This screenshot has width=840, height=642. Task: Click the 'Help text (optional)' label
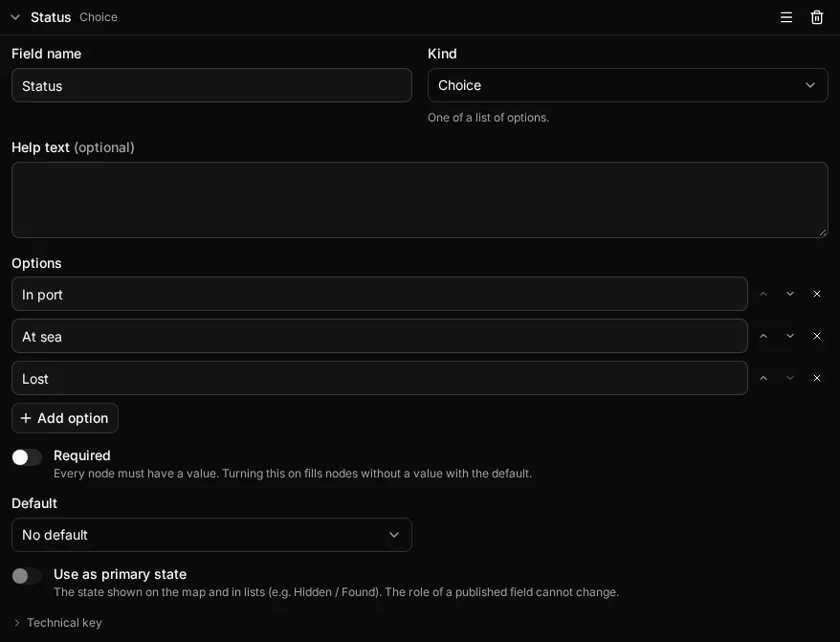(x=73, y=147)
